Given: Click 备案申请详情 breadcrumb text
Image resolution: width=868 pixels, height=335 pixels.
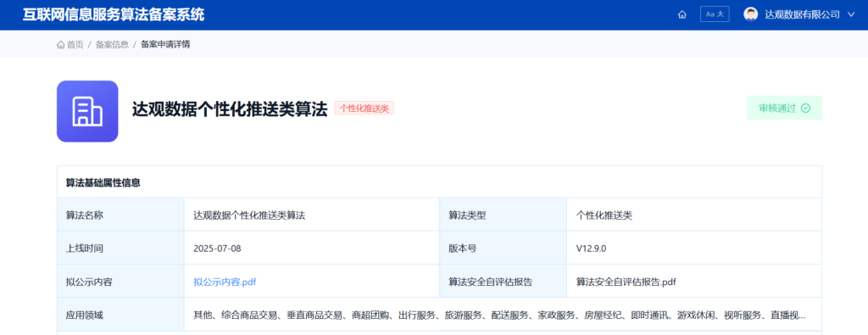Looking at the screenshot, I should click(165, 44).
